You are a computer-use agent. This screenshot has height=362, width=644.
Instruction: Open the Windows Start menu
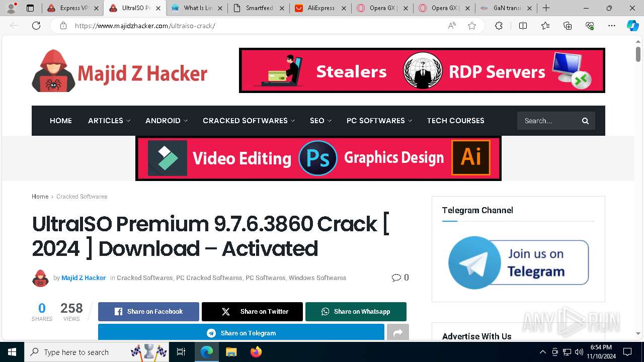[12, 352]
